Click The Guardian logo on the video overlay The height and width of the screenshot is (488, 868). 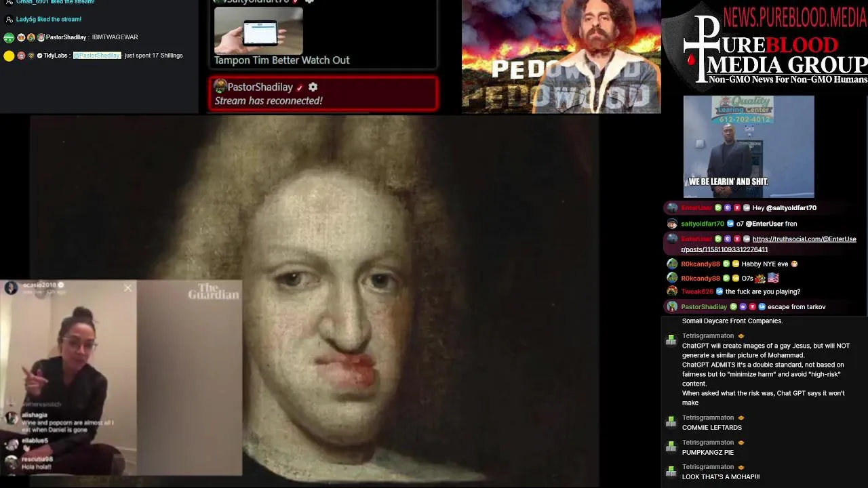tap(214, 291)
